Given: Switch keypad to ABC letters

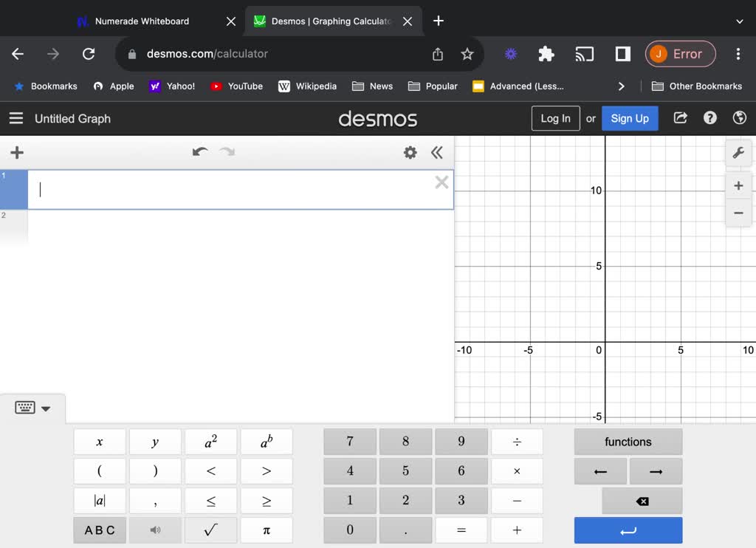Looking at the screenshot, I should (x=100, y=530).
